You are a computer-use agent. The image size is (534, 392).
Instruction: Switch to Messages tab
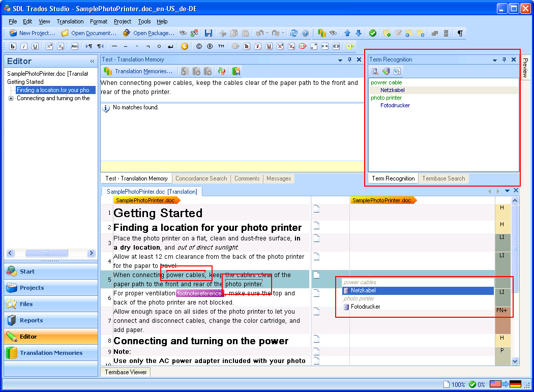[x=279, y=178]
